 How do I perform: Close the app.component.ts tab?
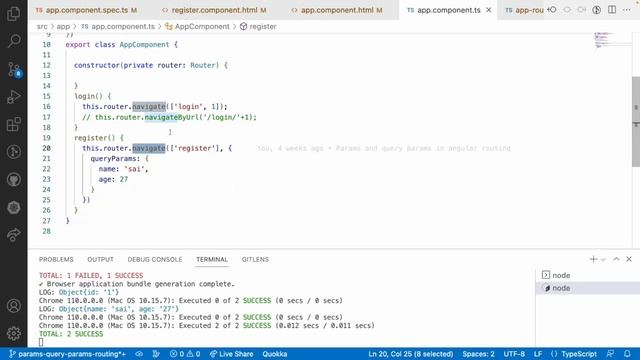pyautogui.click(x=489, y=10)
